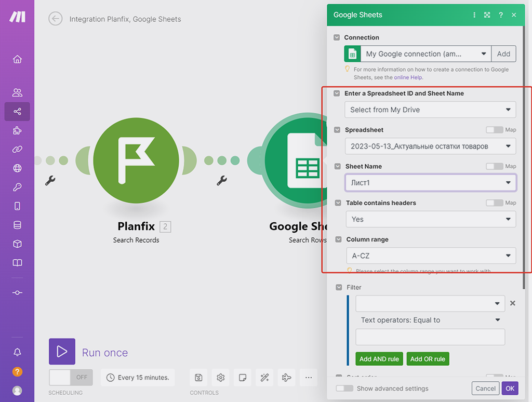Open the user profile avatar
The image size is (532, 402).
(x=17, y=391)
